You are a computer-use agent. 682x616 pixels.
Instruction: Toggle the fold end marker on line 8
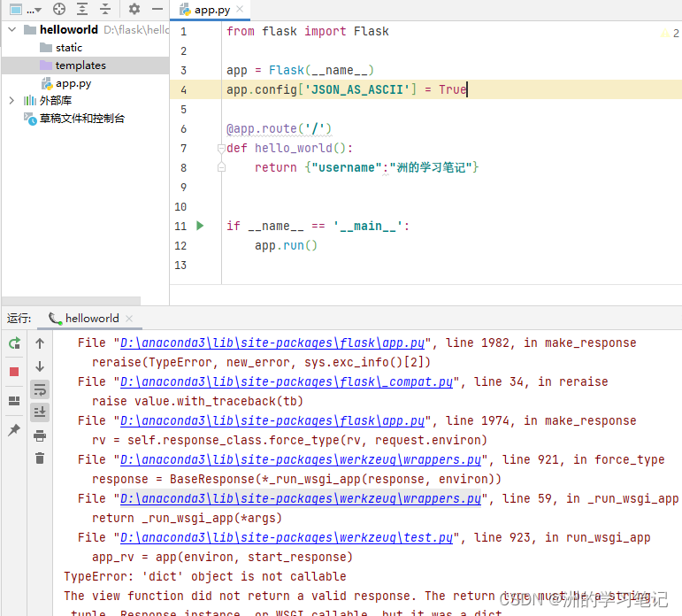[221, 167]
